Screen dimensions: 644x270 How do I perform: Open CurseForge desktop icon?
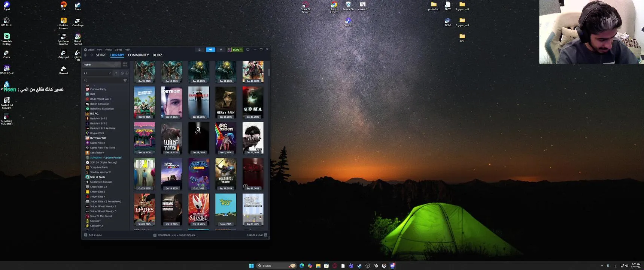(x=78, y=22)
